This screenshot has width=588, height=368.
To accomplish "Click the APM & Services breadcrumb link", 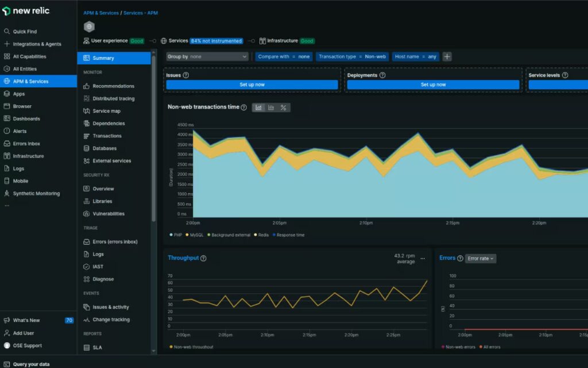I will tap(100, 13).
